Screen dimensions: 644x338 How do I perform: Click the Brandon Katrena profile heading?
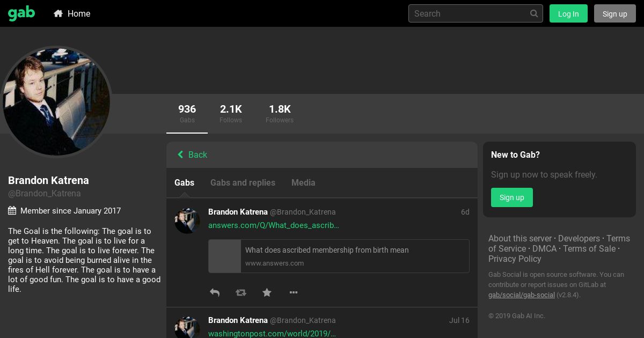click(48, 180)
